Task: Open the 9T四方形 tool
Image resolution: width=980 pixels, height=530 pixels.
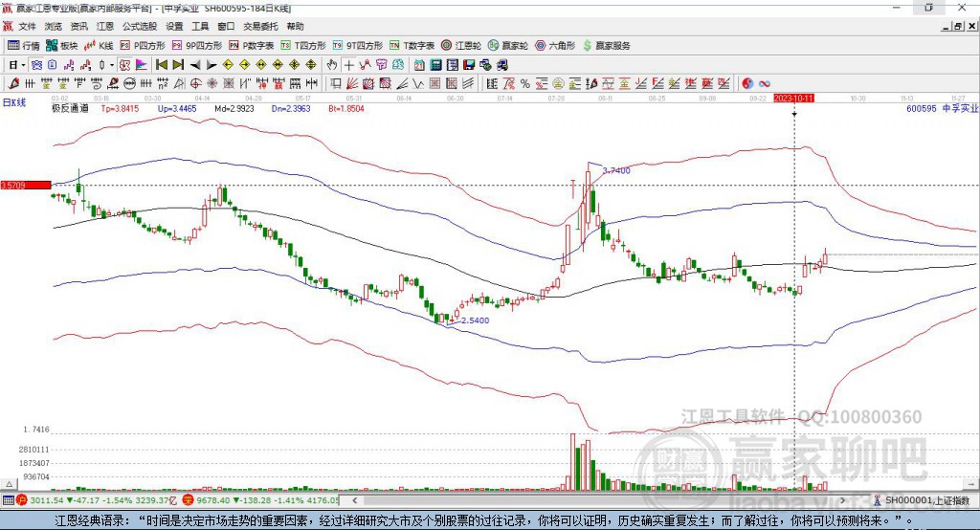Action: click(358, 46)
